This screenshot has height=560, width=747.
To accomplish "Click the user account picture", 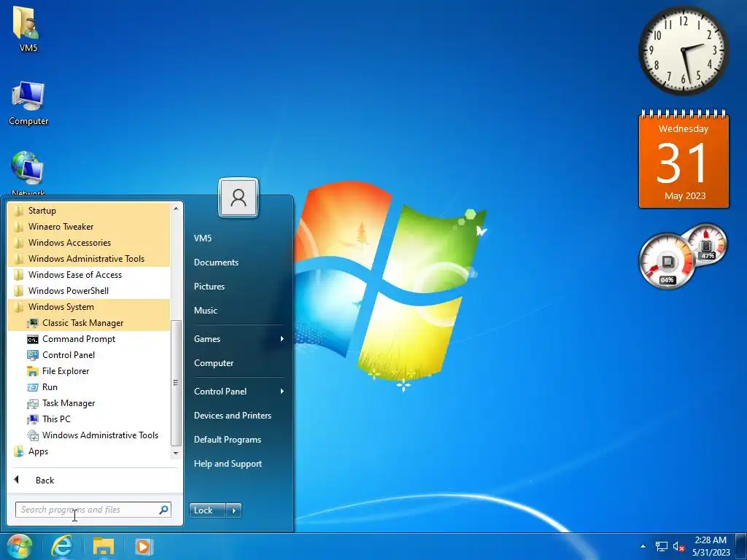I will 239,198.
